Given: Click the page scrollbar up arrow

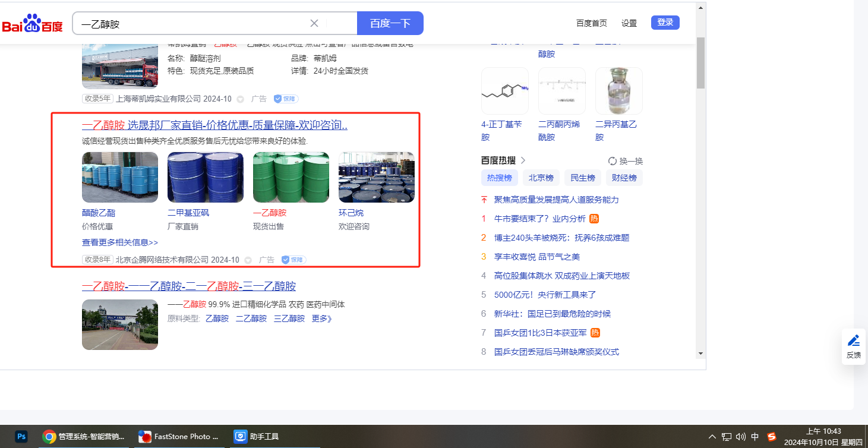Looking at the screenshot, I should click(701, 8).
